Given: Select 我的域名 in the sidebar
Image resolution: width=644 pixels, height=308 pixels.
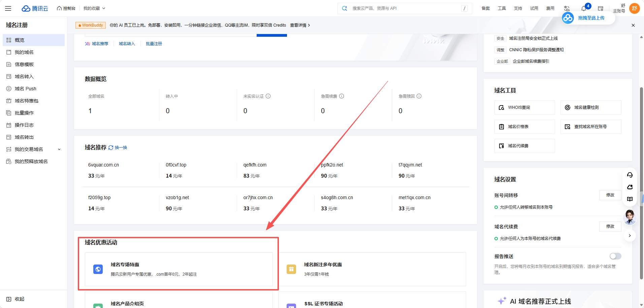Looking at the screenshot, I should [34, 52].
